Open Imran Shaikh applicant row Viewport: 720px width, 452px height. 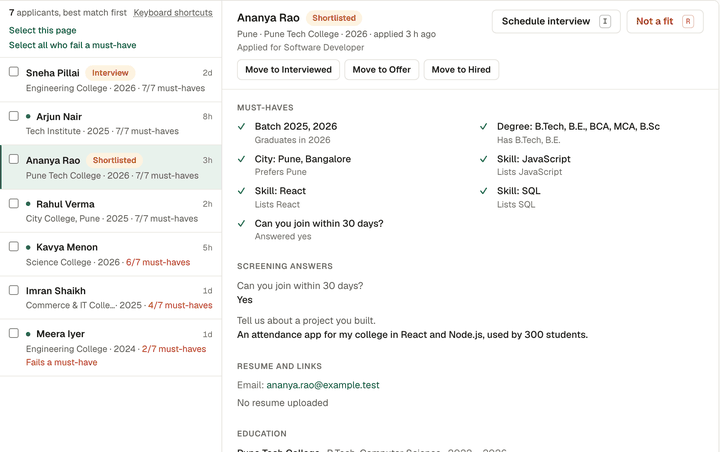111,298
